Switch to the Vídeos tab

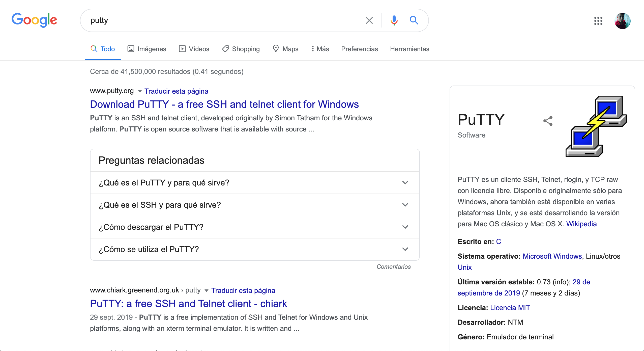point(194,49)
